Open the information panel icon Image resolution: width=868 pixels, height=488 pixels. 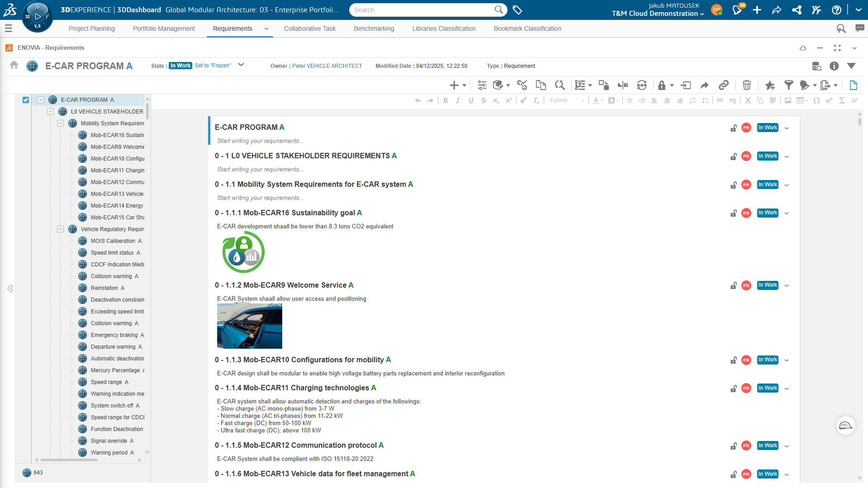tap(834, 66)
